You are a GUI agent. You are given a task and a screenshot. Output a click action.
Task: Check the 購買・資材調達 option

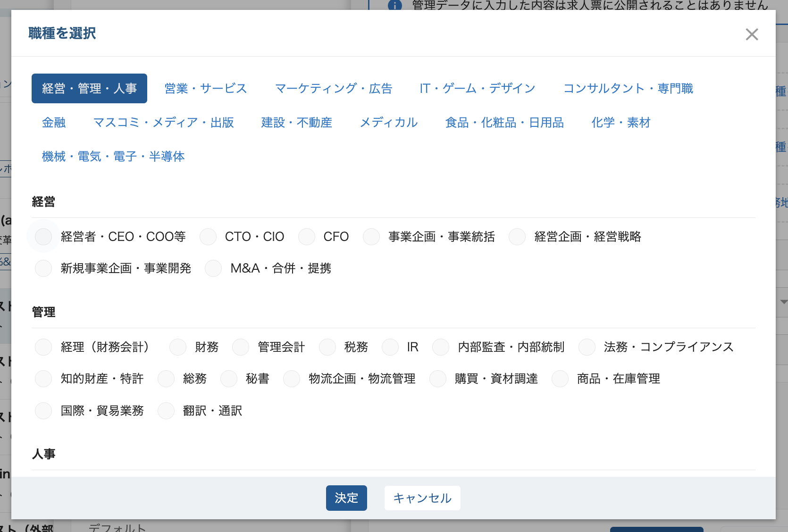point(438,379)
